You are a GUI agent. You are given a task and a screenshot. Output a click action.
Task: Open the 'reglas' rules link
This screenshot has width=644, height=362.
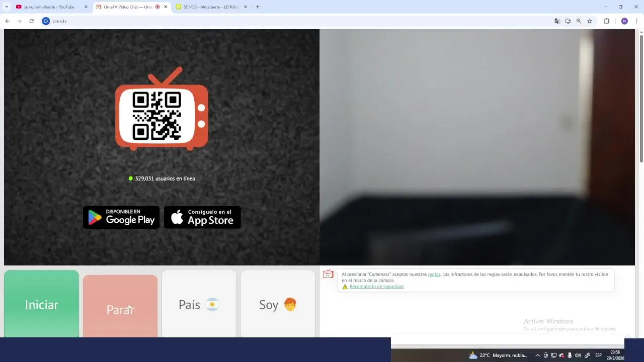coord(434,275)
